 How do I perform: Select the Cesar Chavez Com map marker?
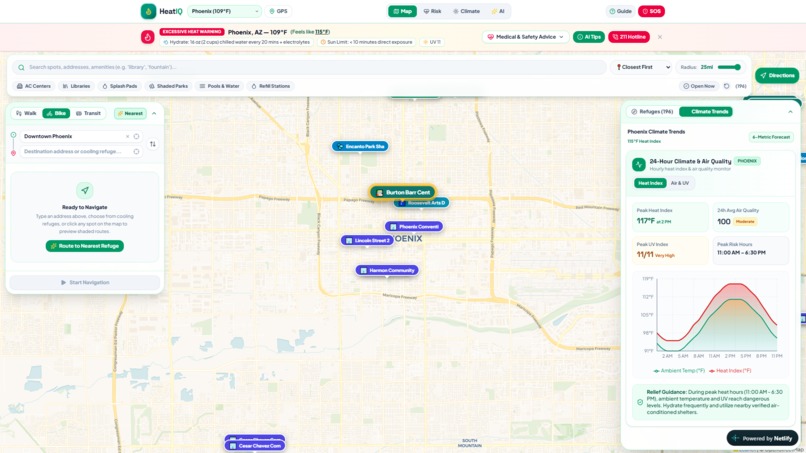tap(255, 446)
